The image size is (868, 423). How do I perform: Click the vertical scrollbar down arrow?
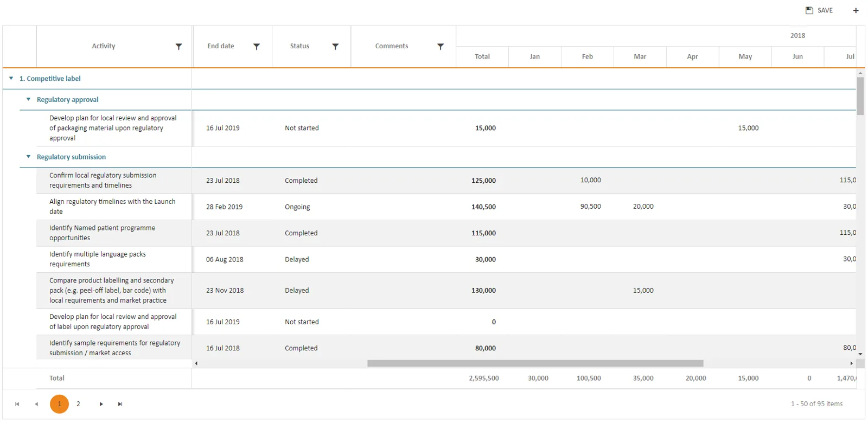click(860, 354)
